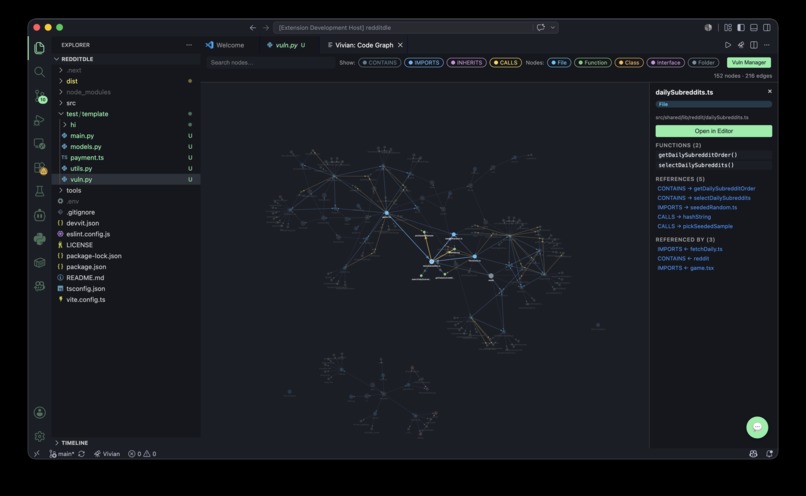Toggle the Interface node filter
The height and width of the screenshot is (496, 806).
pyautogui.click(x=665, y=63)
